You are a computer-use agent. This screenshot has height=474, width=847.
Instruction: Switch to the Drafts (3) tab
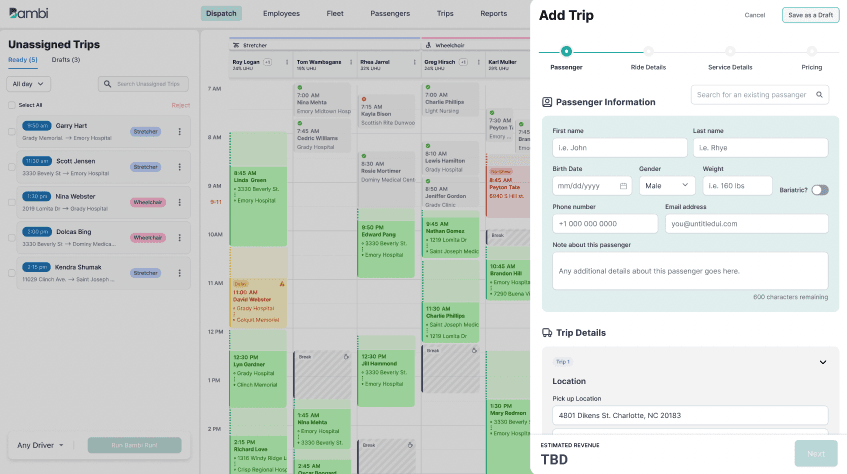[66, 59]
